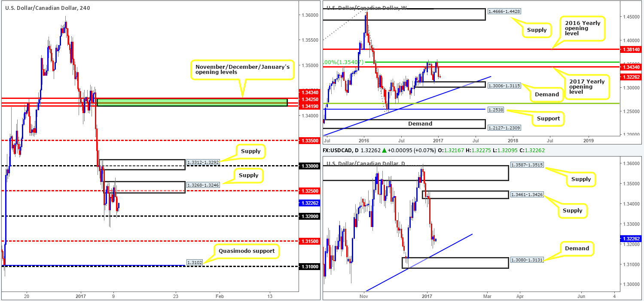Click the 1.32000 black price label

309,216
